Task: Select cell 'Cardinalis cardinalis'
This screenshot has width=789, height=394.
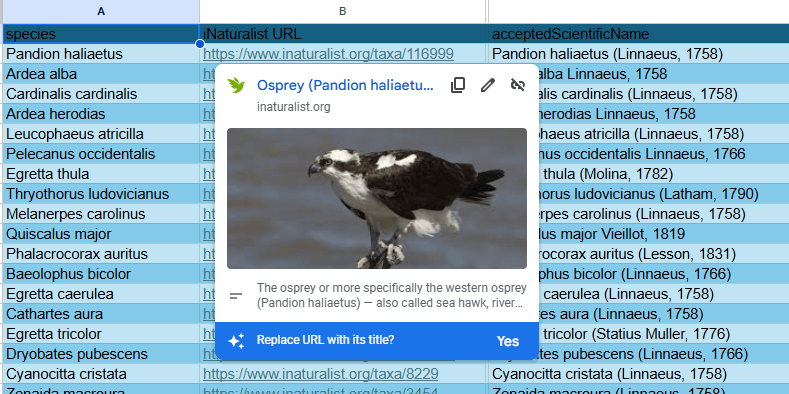Action: (101, 94)
